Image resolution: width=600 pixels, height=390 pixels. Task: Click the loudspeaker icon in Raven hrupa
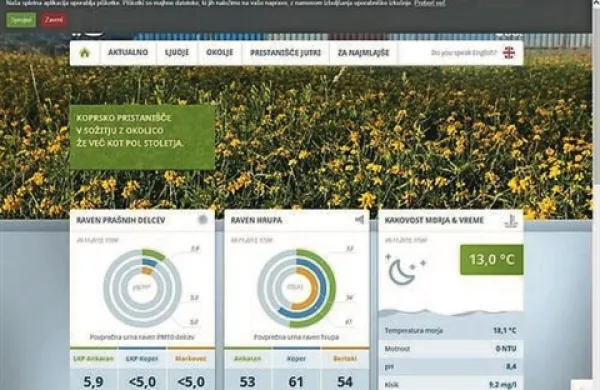click(359, 220)
